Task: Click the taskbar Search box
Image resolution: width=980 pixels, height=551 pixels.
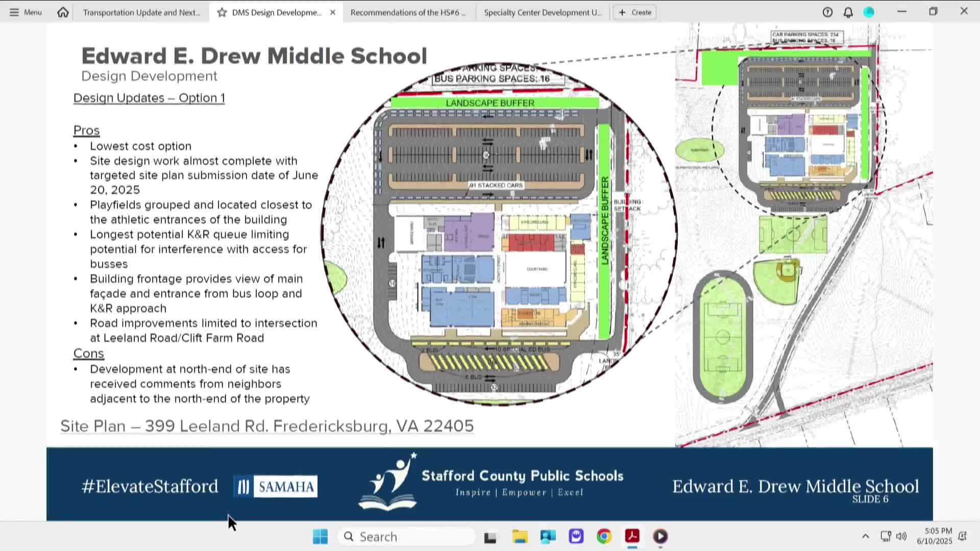Action: tap(406, 537)
